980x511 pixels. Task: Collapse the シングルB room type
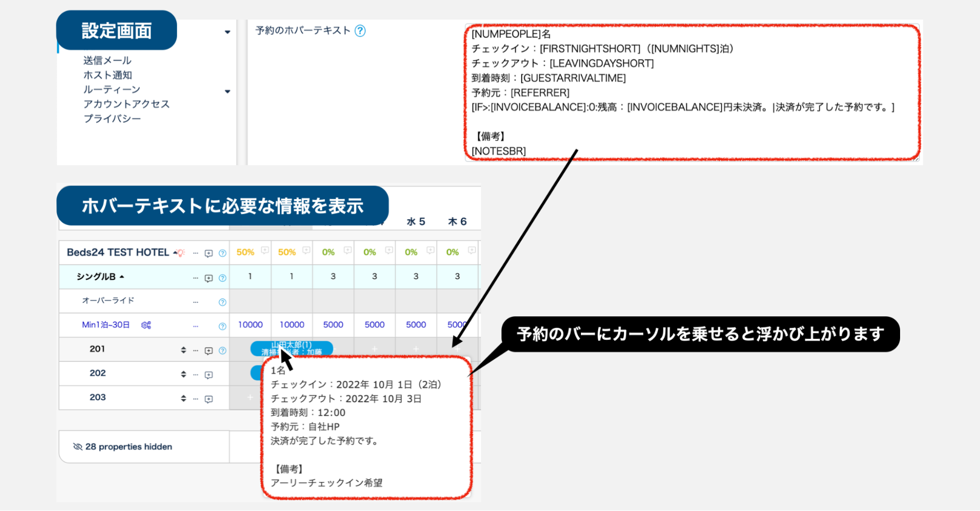122,277
